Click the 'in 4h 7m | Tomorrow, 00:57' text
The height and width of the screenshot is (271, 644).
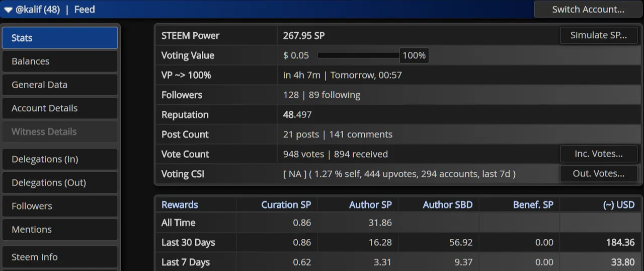[x=343, y=76]
